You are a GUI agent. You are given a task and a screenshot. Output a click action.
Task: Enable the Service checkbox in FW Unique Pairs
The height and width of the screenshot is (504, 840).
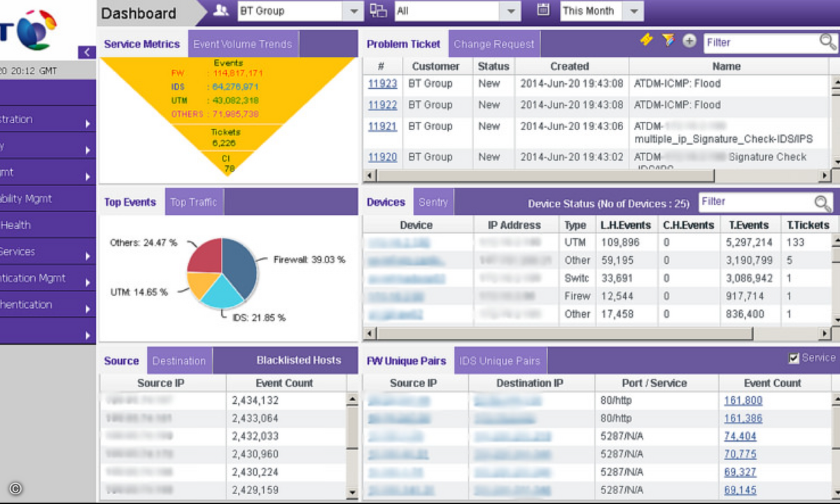point(794,358)
